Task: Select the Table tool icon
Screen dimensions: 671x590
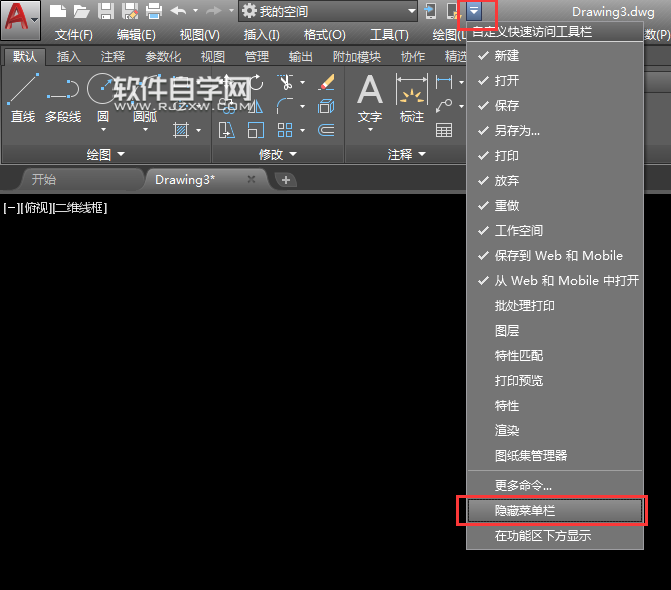Action: tap(444, 130)
